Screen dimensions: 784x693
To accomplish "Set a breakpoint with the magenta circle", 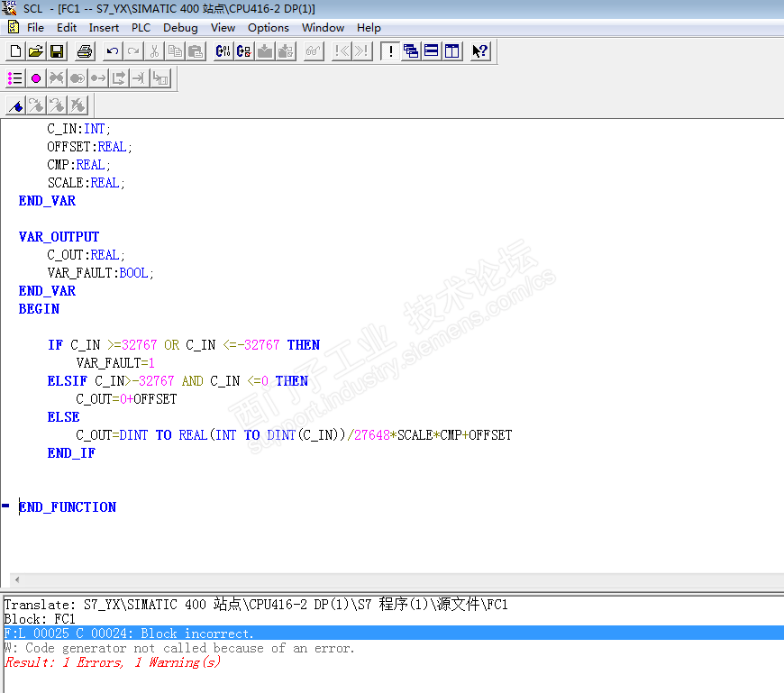I will [36, 78].
